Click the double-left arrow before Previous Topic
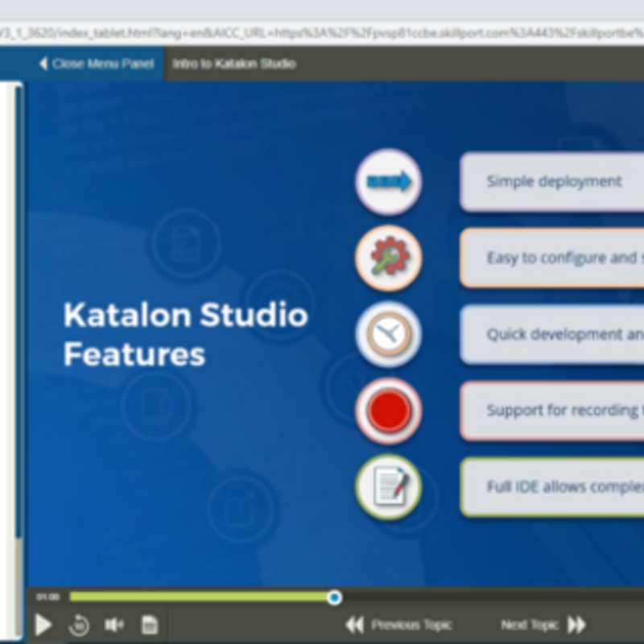 (x=354, y=625)
